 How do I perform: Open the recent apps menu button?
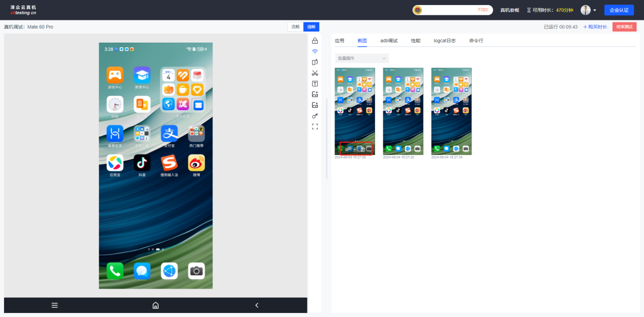click(54, 305)
